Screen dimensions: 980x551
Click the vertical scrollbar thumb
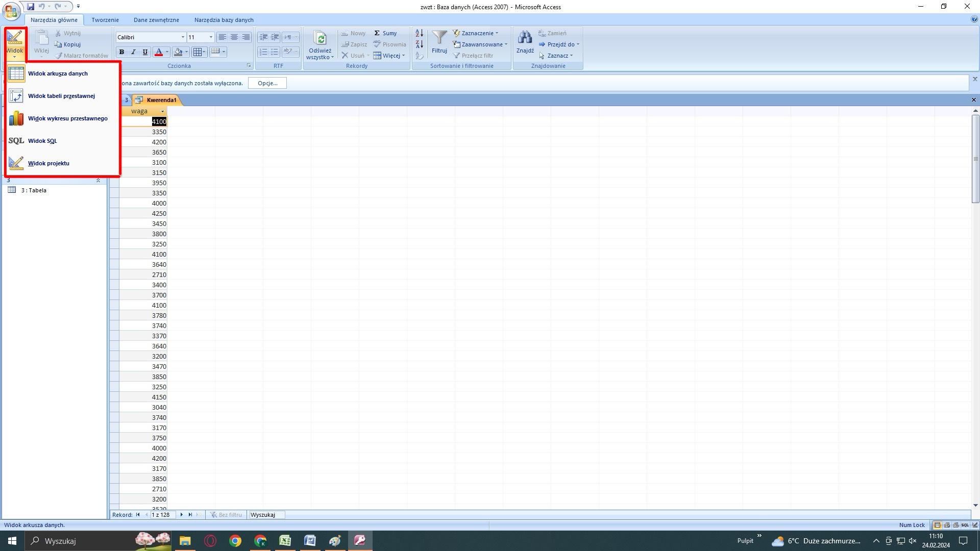(975, 159)
